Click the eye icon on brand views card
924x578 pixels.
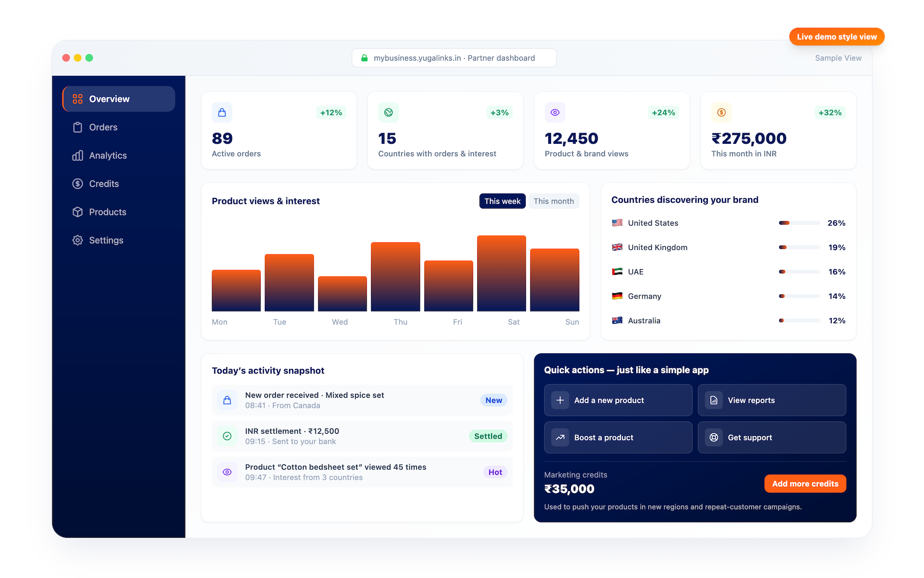click(x=554, y=112)
